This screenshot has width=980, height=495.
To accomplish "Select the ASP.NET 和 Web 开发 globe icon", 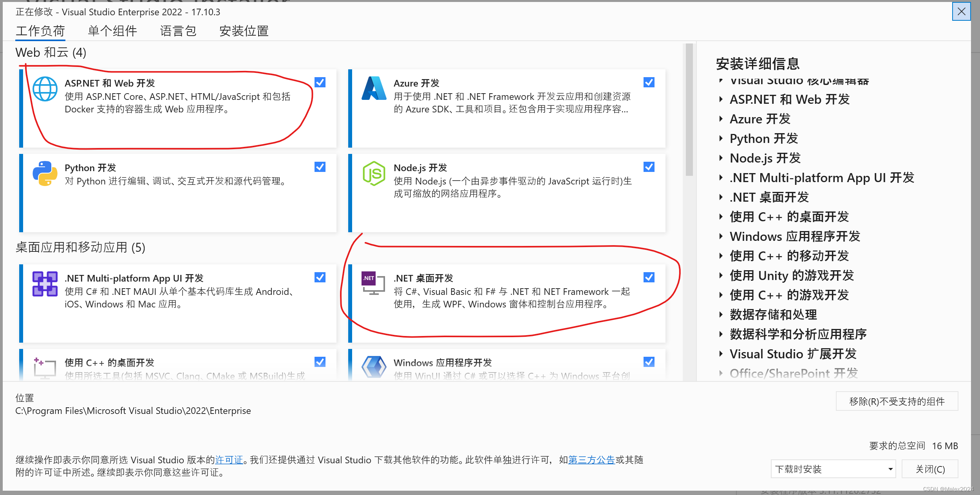I will click(x=45, y=88).
